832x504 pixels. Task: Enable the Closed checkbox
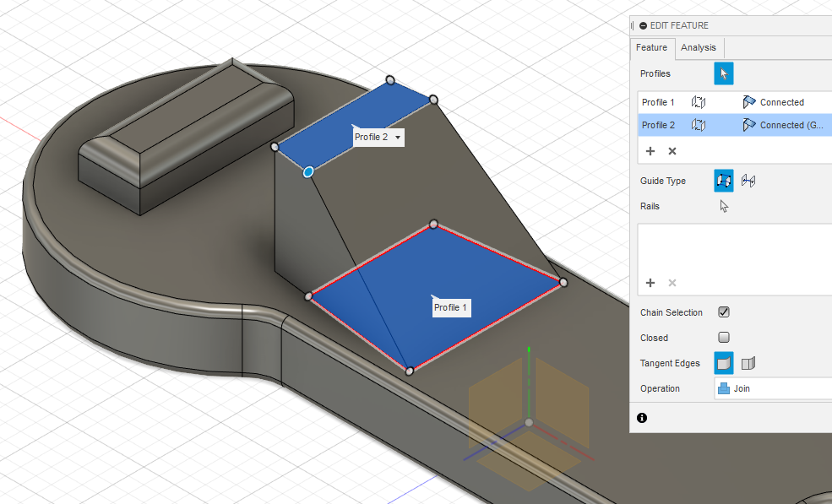click(724, 338)
